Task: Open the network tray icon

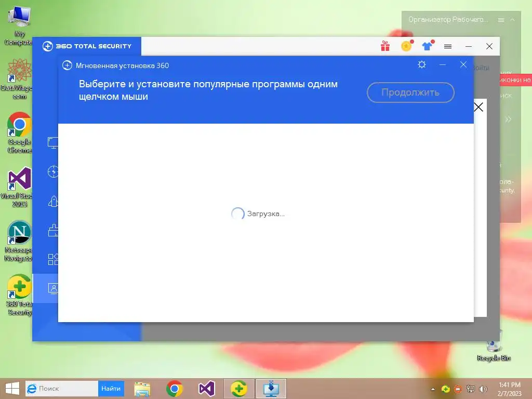Action: (470, 389)
